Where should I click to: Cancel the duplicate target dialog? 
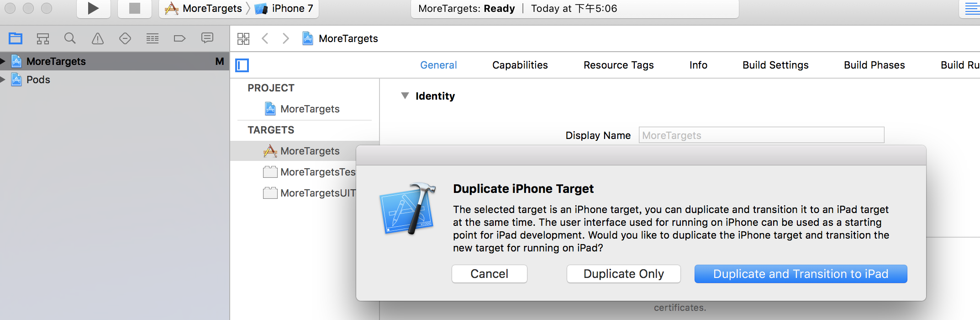489,274
